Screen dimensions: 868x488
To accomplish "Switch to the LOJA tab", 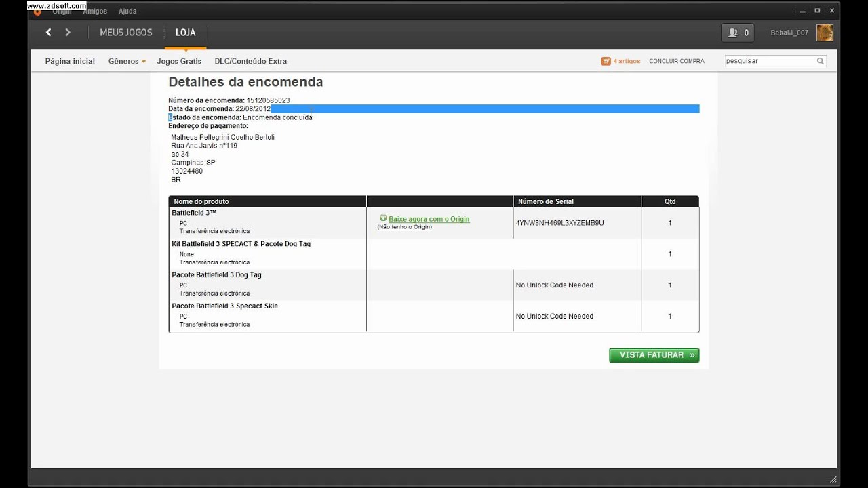I will click(x=185, y=33).
